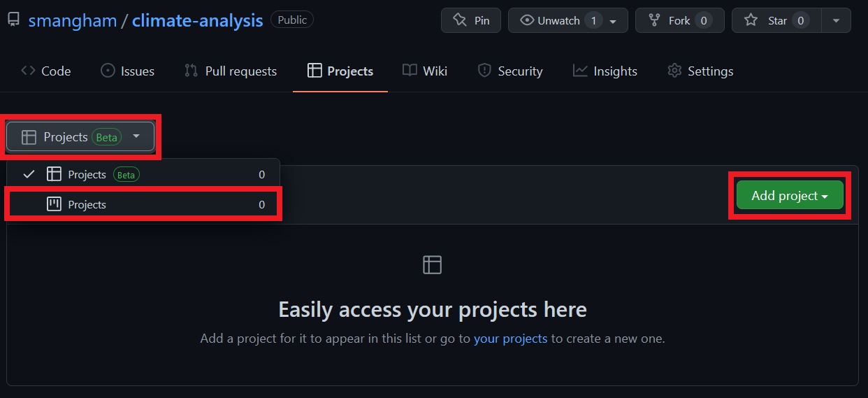Follow the 'your projects' link

click(510, 339)
